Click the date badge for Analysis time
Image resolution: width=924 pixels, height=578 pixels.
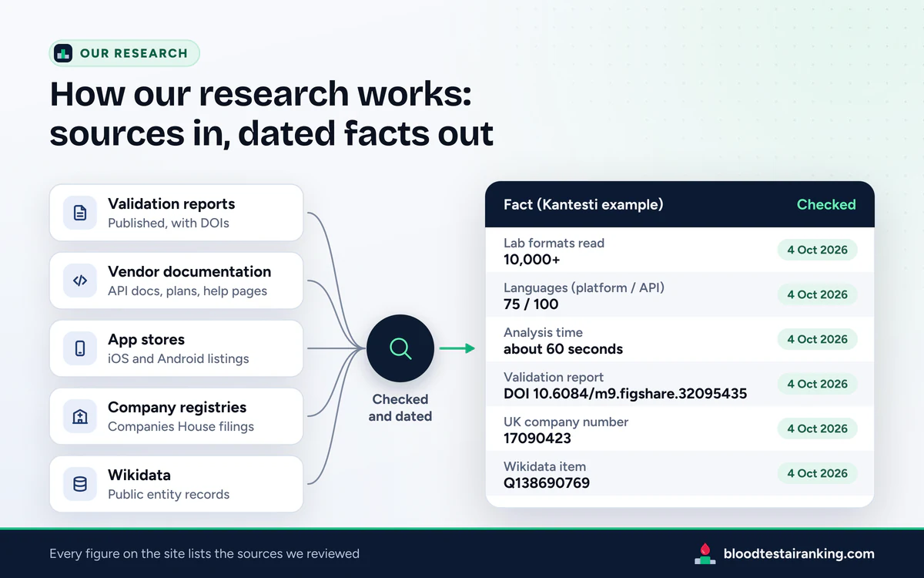point(817,339)
